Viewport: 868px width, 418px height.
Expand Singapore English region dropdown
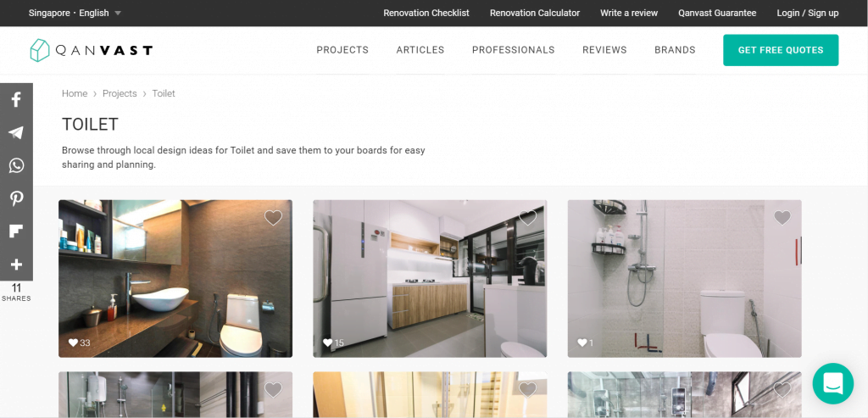(75, 13)
